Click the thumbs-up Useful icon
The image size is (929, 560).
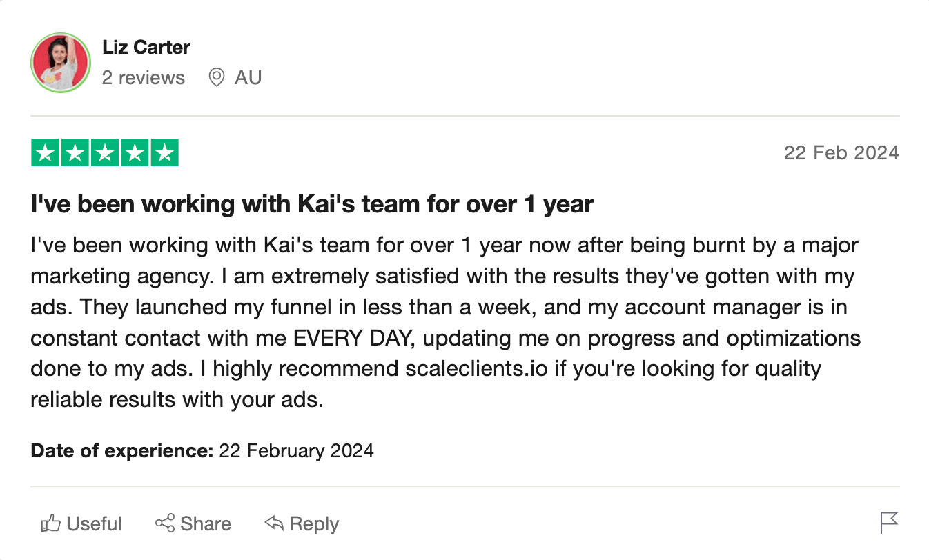[51, 524]
